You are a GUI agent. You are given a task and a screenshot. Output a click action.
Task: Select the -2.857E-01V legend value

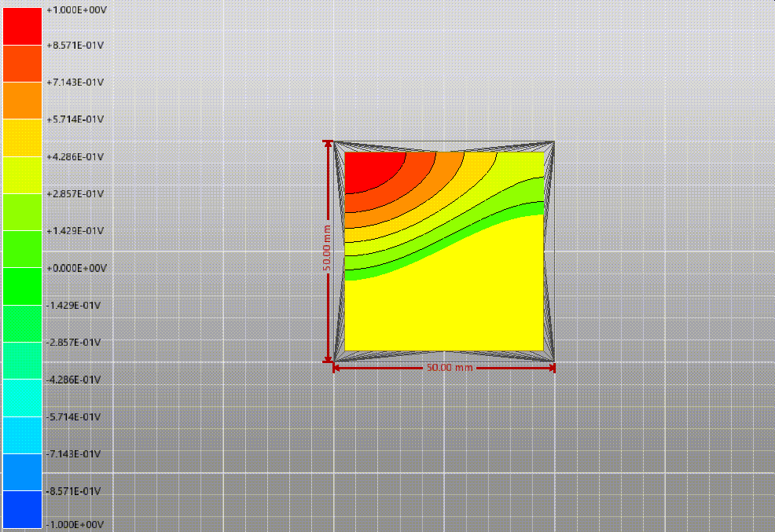[x=74, y=343]
